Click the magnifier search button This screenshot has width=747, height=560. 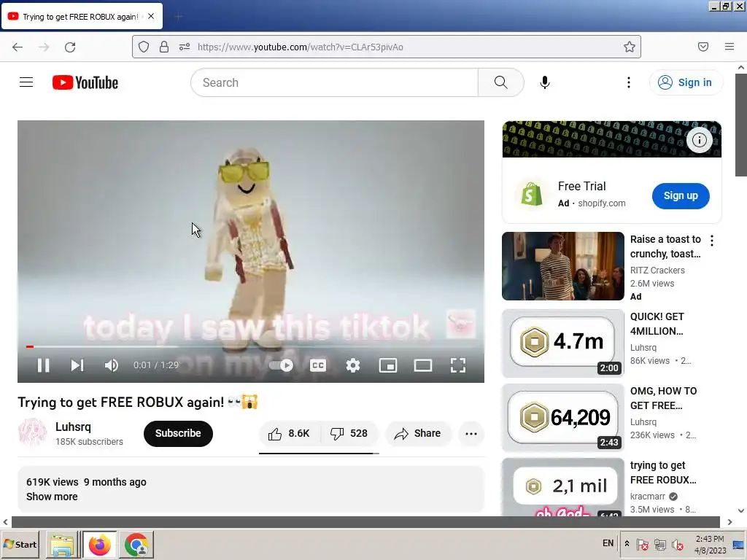coord(500,82)
